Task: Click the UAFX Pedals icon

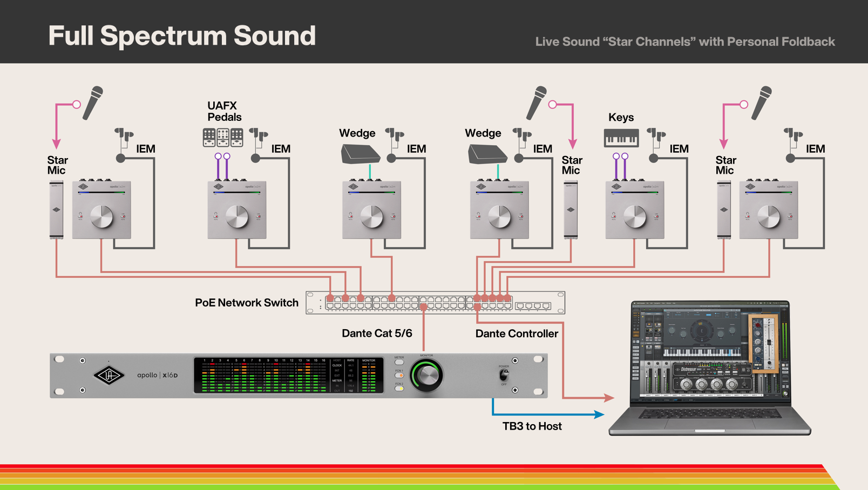Action: pyautogui.click(x=222, y=138)
